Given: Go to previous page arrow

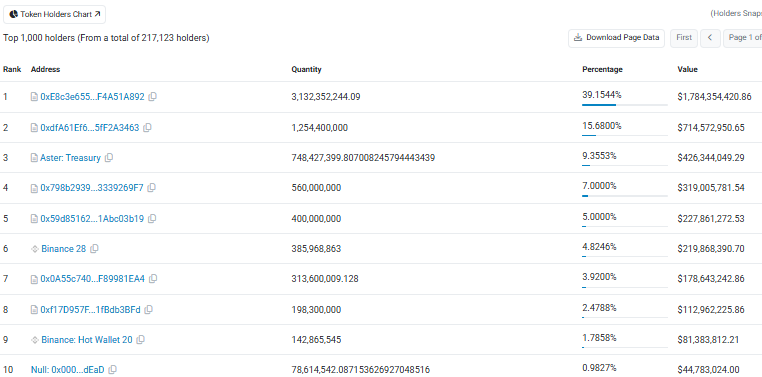Looking at the screenshot, I should (x=710, y=37).
